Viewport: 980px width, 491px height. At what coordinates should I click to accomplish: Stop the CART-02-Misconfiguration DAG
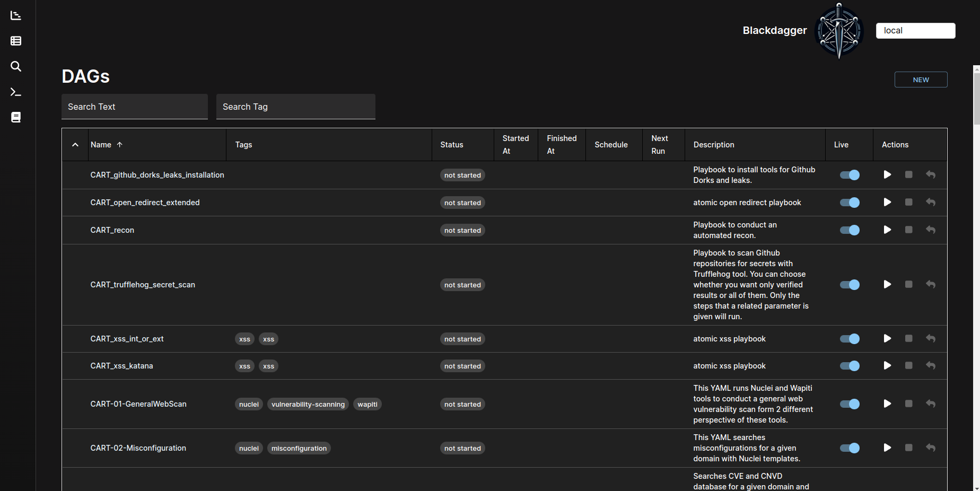click(909, 448)
